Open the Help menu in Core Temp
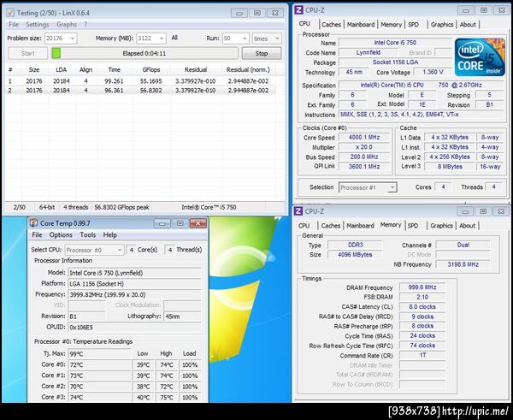This screenshot has width=513, height=420. point(110,234)
